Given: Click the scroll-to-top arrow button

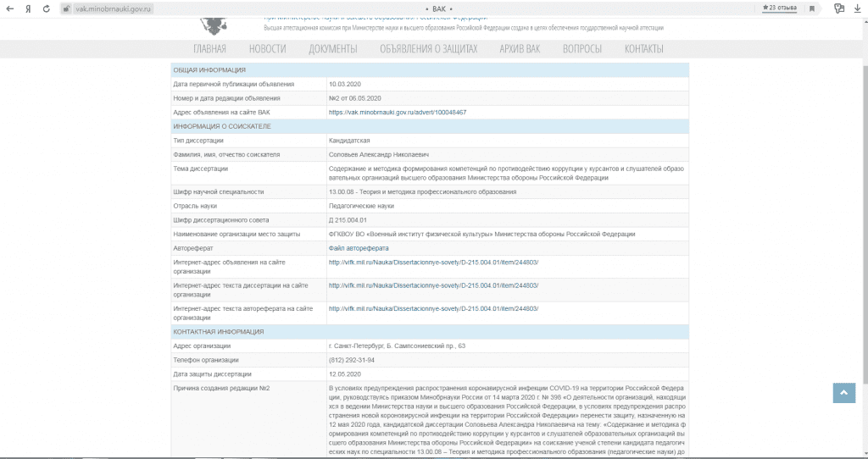Looking at the screenshot, I should (843, 392).
